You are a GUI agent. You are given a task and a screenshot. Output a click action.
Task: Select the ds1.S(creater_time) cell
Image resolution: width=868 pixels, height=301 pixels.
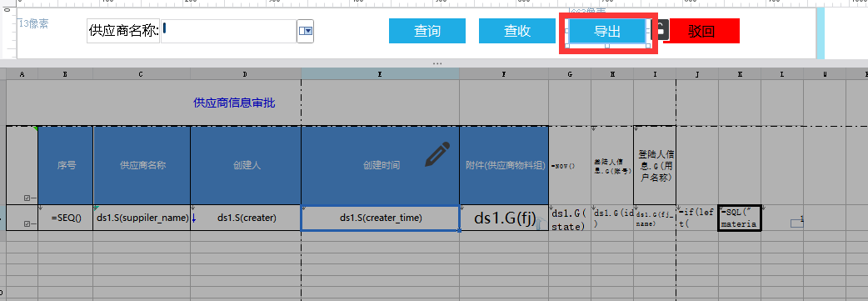381,218
